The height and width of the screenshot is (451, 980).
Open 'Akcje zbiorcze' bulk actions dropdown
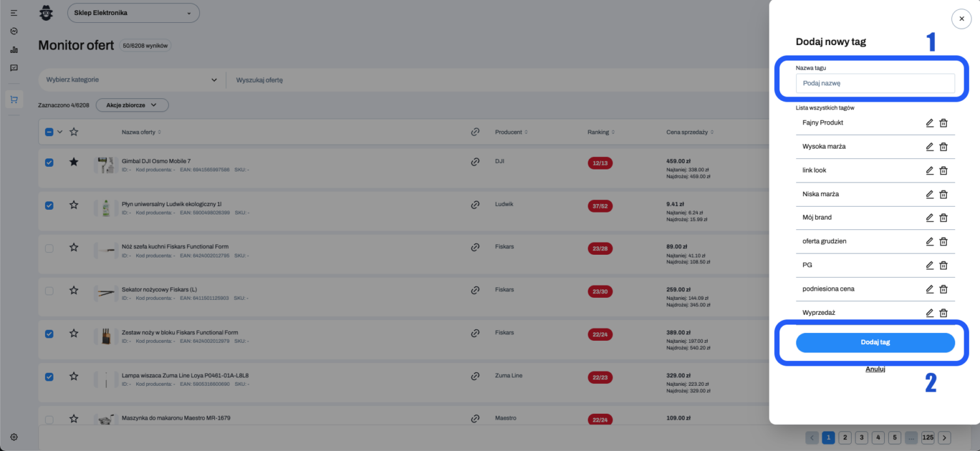(x=132, y=105)
